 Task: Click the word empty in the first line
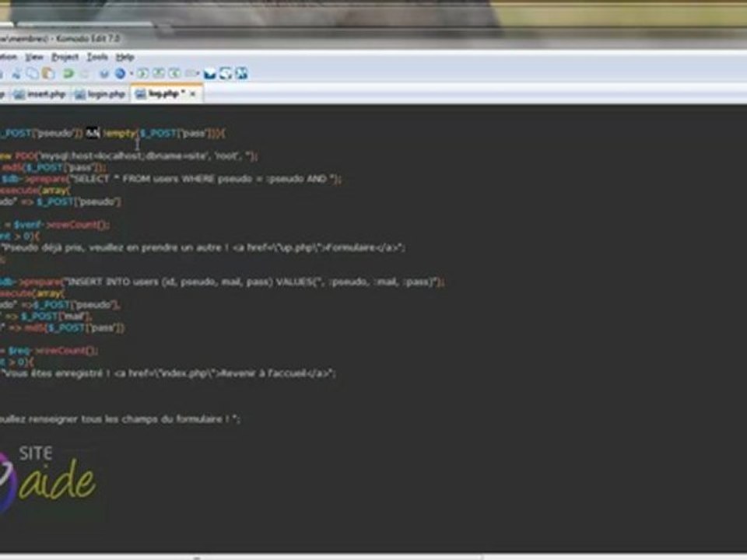120,134
